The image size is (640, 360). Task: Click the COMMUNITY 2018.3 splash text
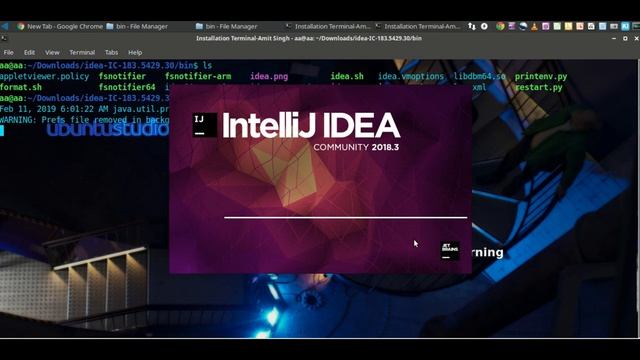click(356, 147)
